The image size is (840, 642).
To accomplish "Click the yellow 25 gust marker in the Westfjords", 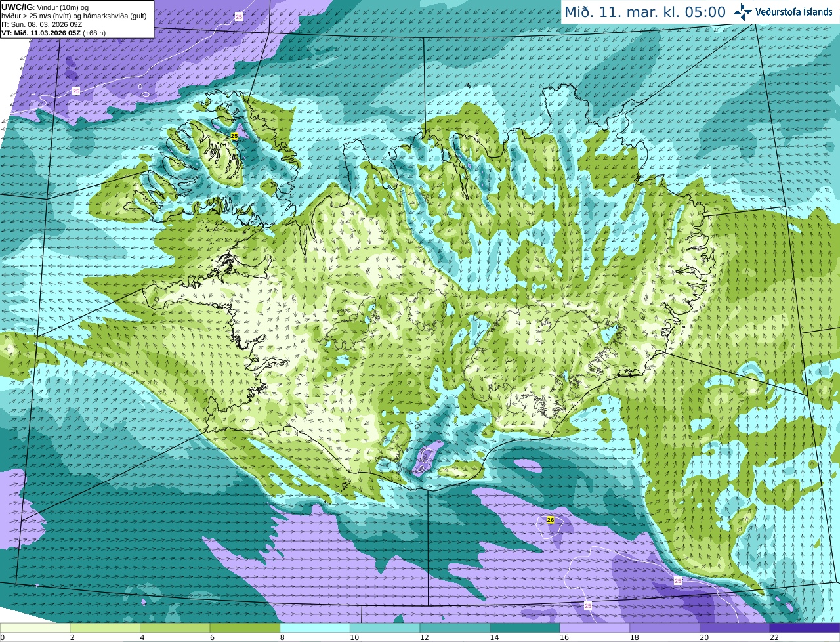I will coord(234,135).
